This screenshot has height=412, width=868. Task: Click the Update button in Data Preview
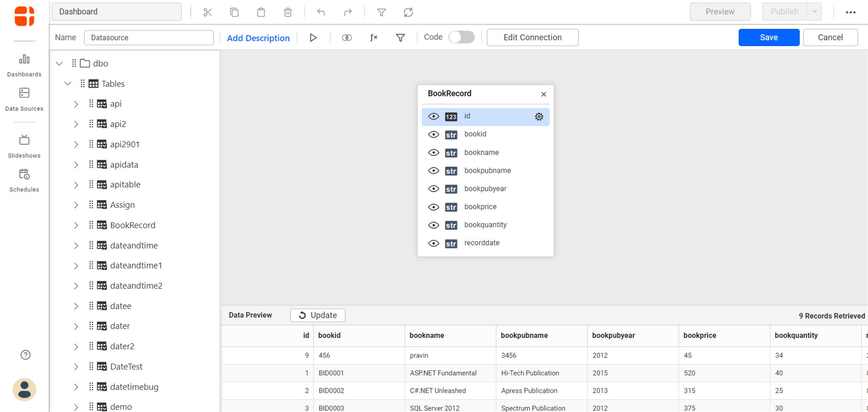tap(318, 315)
